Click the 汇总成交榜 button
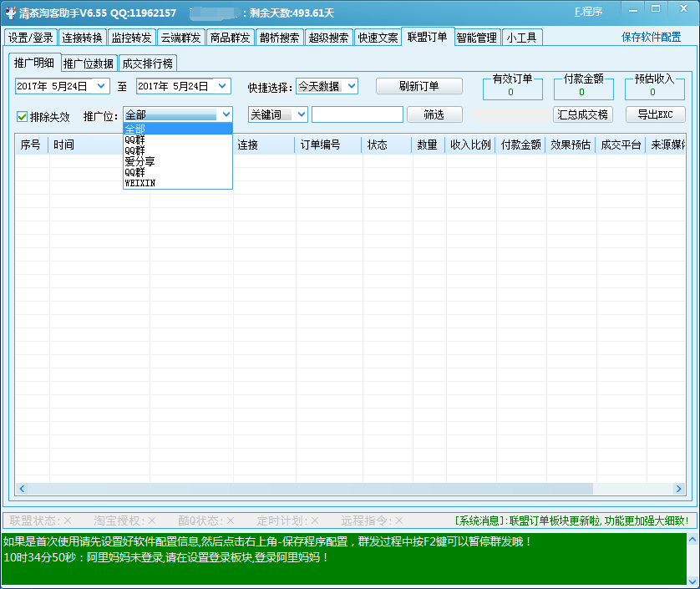Image resolution: width=700 pixels, height=589 pixels. point(582,114)
